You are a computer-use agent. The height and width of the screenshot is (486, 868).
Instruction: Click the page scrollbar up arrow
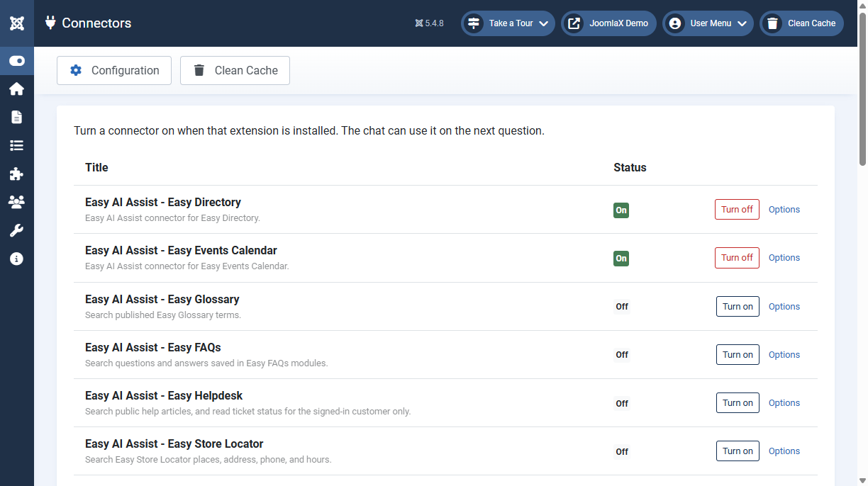[x=862, y=5]
